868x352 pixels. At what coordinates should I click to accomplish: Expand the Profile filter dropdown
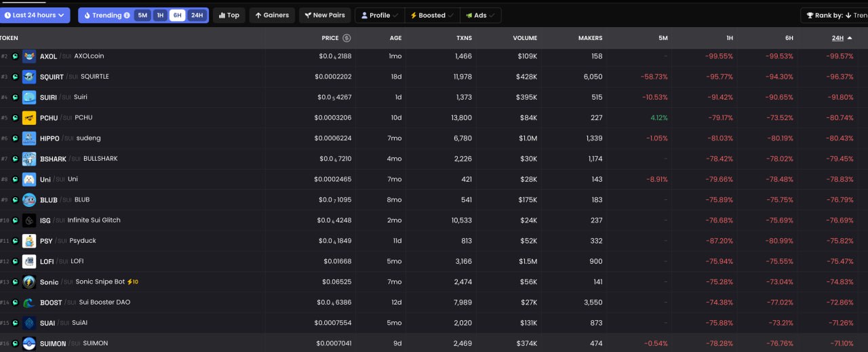tap(379, 15)
